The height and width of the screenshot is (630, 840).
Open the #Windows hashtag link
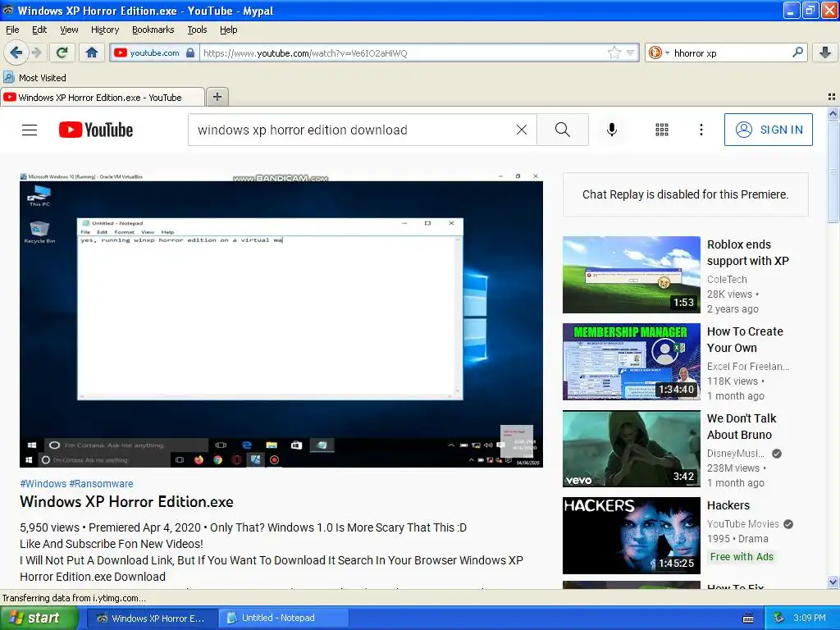(x=43, y=483)
